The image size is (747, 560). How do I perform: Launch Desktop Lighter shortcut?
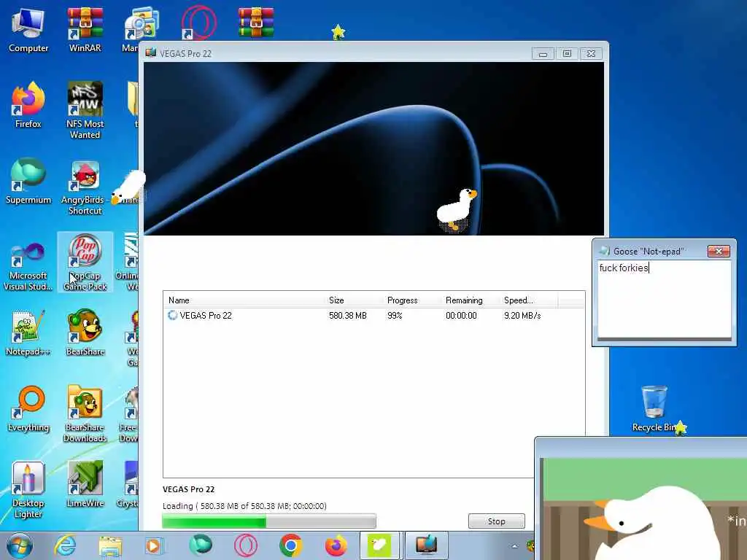(x=28, y=489)
